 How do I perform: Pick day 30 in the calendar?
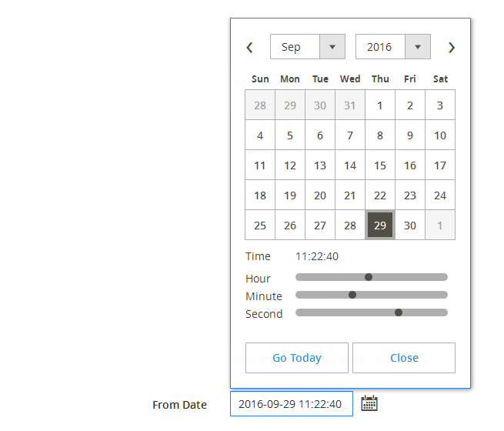(410, 226)
